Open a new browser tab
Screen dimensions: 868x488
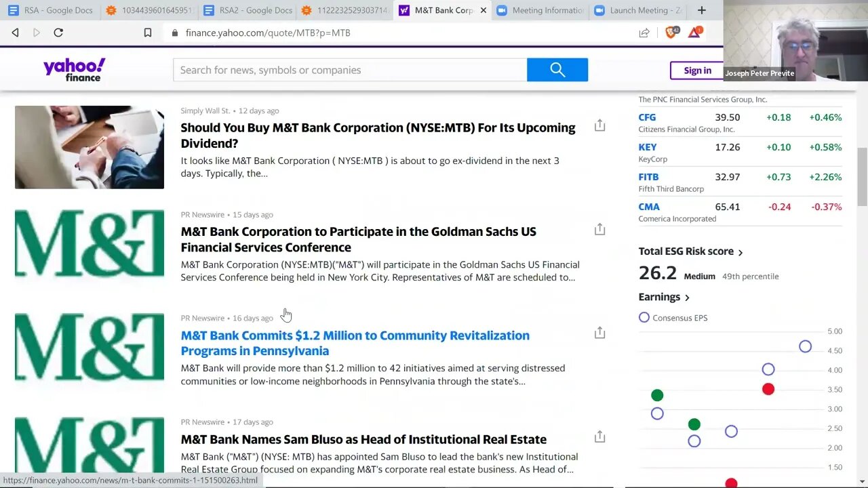click(702, 10)
